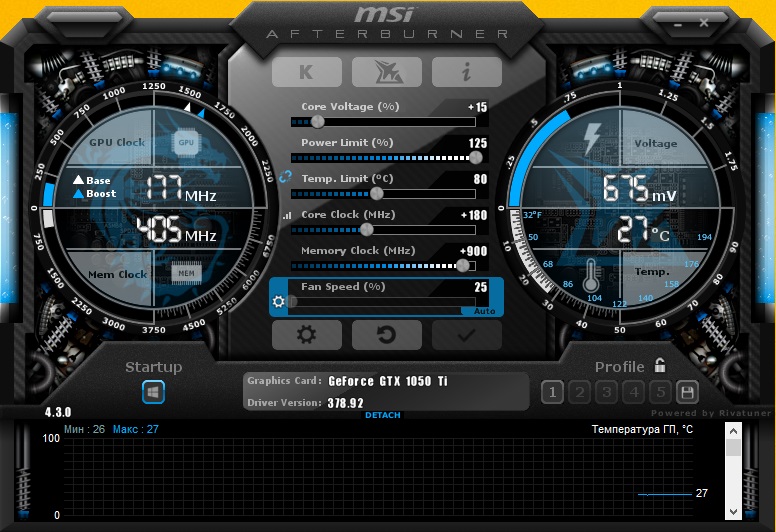
Task: Click the Температура ГП graph title
Action: pyautogui.click(x=642, y=430)
